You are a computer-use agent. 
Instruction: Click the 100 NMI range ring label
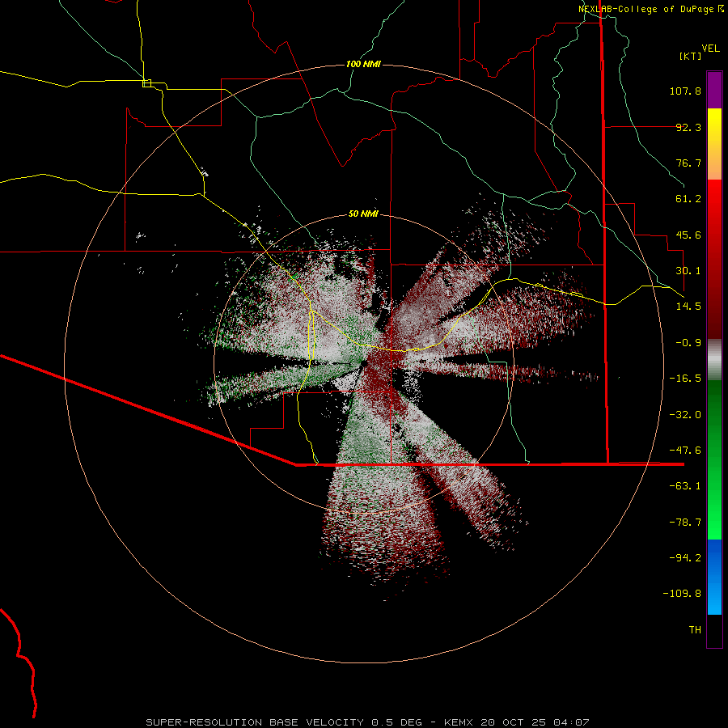(x=363, y=64)
